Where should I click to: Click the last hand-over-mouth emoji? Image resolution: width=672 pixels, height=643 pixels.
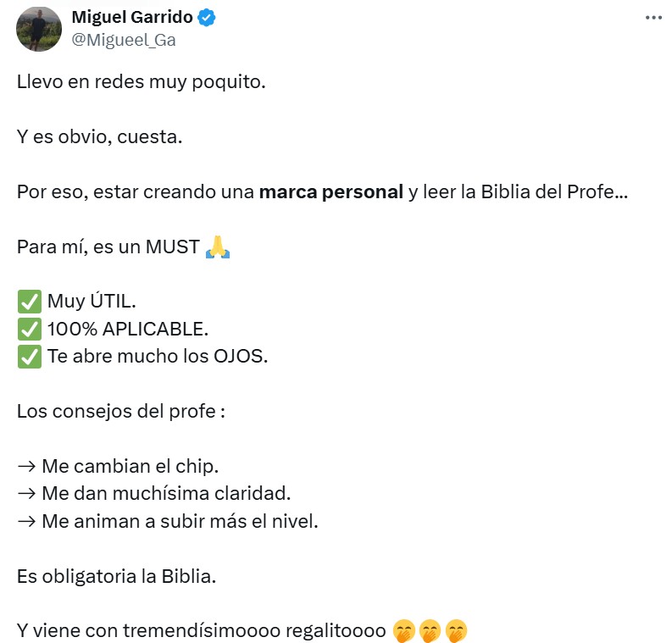click(456, 631)
